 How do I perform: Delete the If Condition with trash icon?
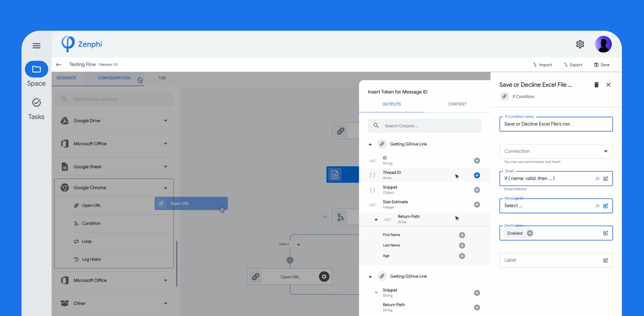tap(596, 85)
